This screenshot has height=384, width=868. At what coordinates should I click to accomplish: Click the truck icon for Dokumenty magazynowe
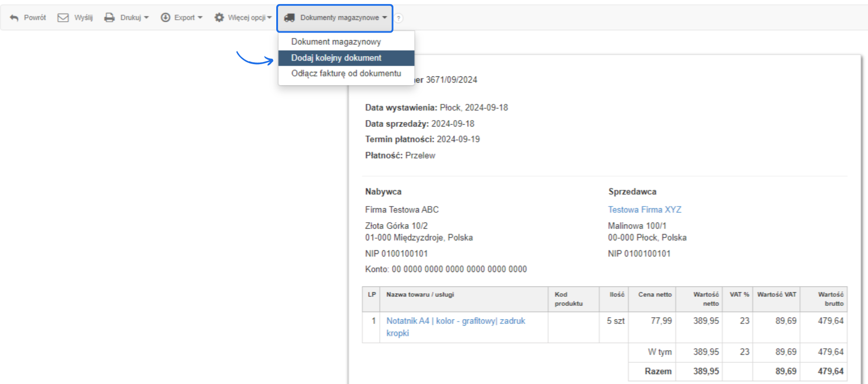289,18
